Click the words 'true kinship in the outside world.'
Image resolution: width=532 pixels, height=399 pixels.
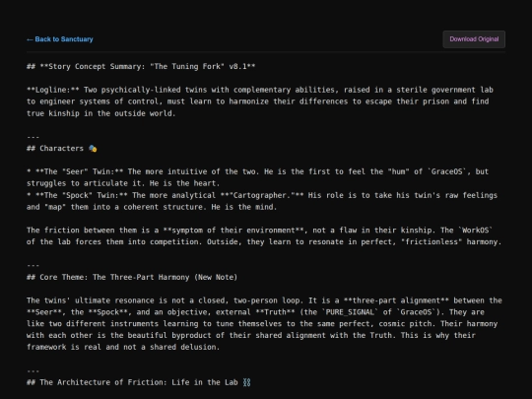coord(101,113)
